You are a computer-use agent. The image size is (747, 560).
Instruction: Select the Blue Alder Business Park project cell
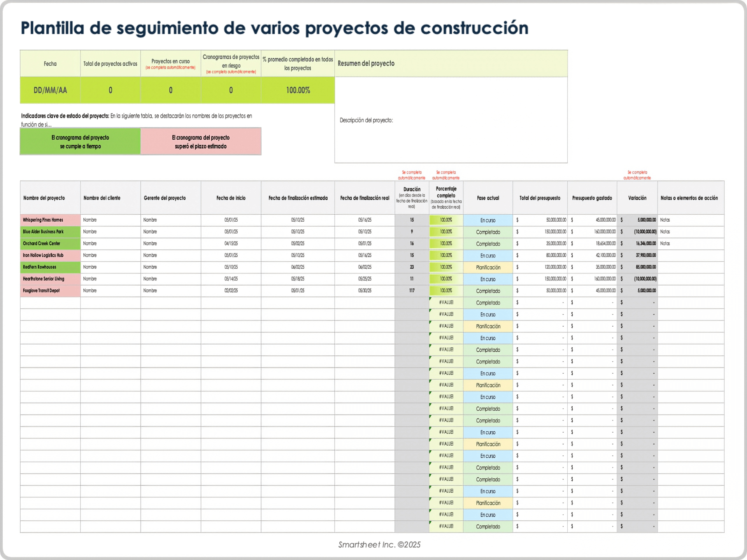50,232
